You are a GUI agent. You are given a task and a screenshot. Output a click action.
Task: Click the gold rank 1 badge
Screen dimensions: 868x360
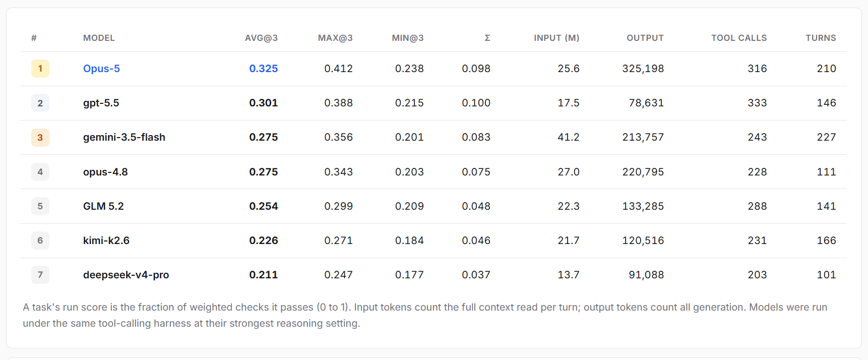click(40, 69)
